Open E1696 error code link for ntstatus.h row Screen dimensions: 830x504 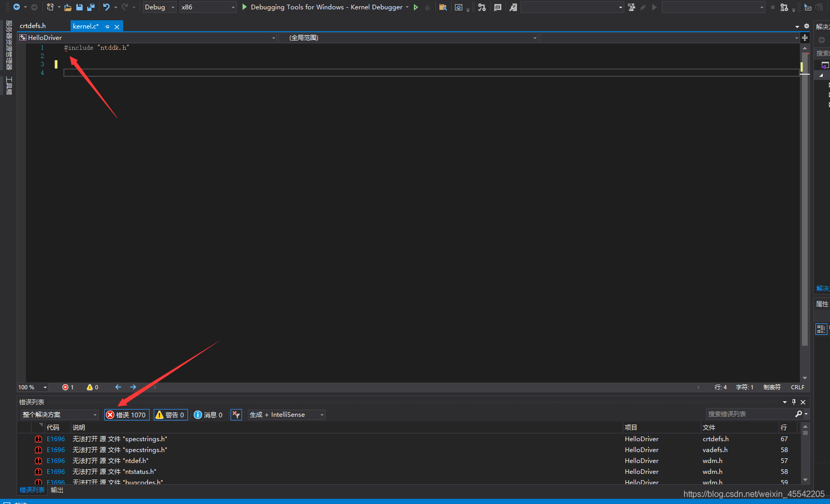coord(56,472)
